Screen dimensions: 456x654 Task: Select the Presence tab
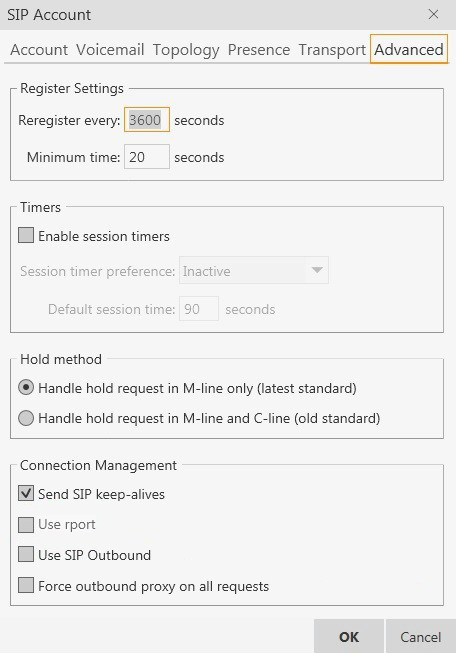(x=259, y=50)
